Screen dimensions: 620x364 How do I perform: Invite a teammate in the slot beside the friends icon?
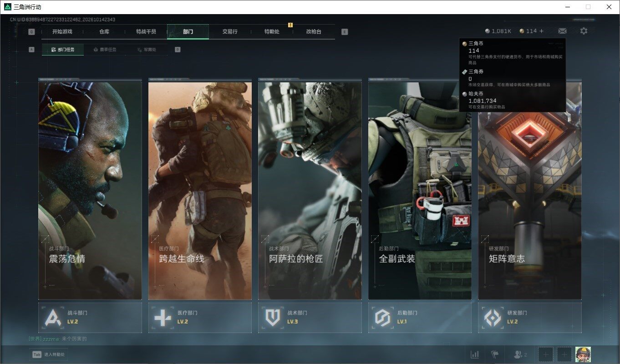point(546,354)
